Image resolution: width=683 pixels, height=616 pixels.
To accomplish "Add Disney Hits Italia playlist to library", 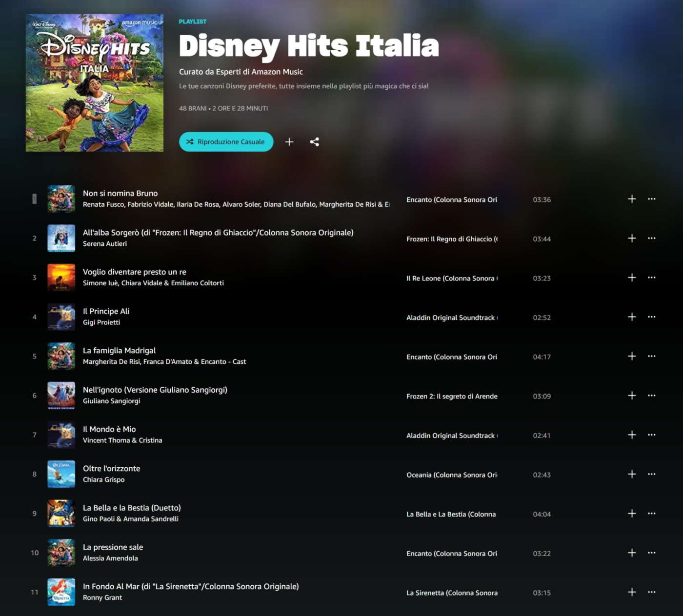I will click(x=289, y=142).
